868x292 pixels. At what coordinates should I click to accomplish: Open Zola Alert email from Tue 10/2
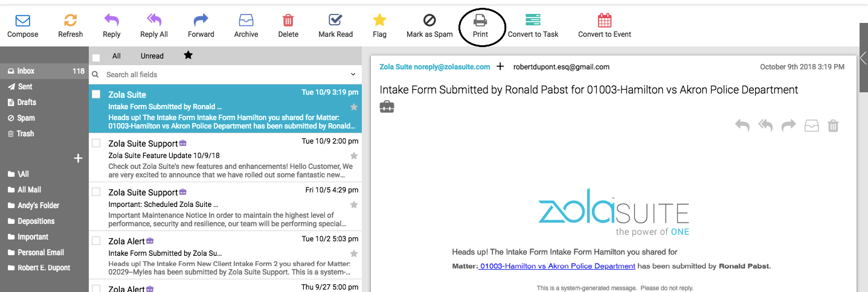(x=225, y=255)
